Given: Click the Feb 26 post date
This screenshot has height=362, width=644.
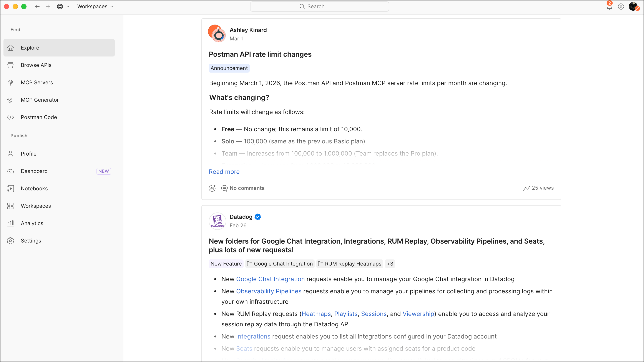Looking at the screenshot, I should (x=238, y=226).
